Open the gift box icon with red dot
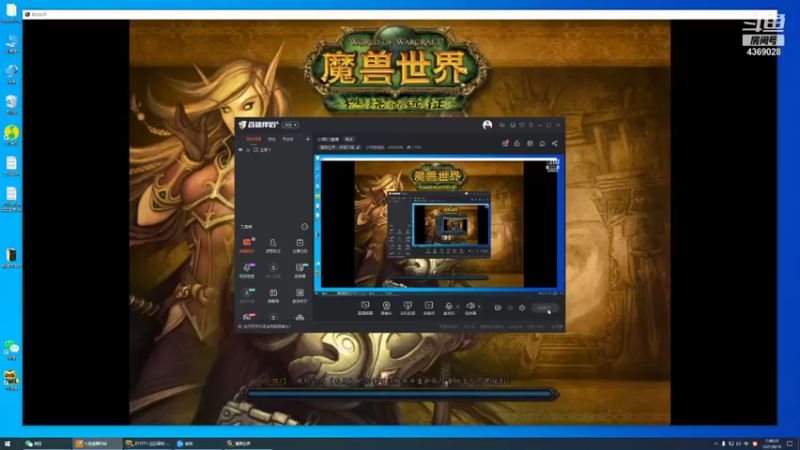Screen dimensions: 800x450 505,143
